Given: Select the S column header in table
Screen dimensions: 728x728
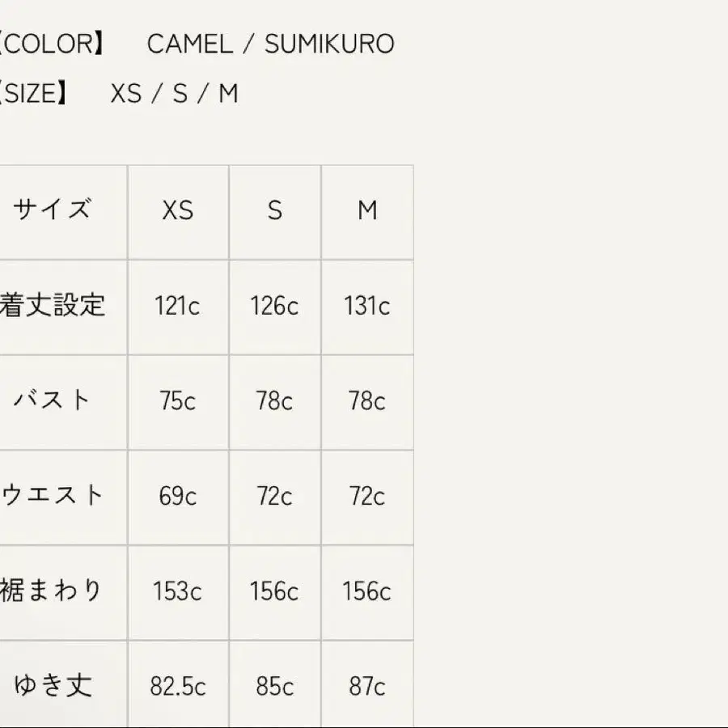Looking at the screenshot, I should coord(275,211).
